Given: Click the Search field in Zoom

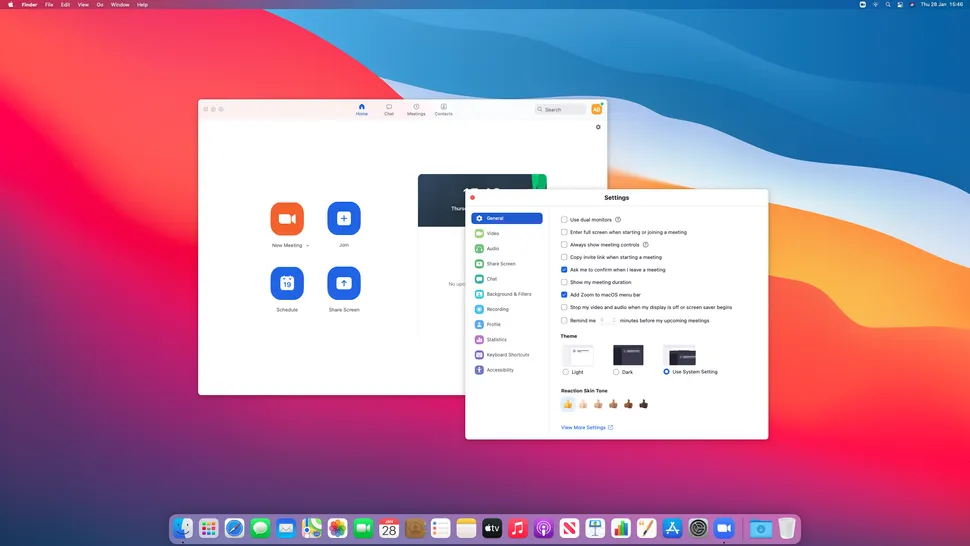Looking at the screenshot, I should [561, 109].
